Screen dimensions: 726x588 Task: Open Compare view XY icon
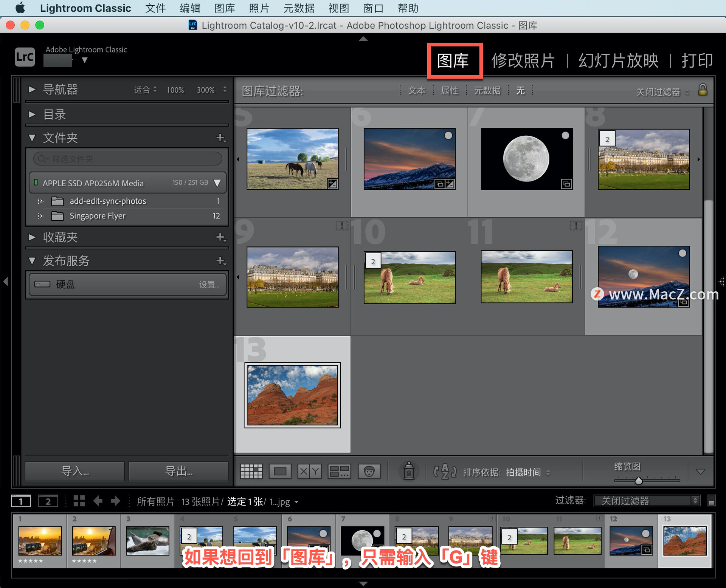click(x=309, y=471)
